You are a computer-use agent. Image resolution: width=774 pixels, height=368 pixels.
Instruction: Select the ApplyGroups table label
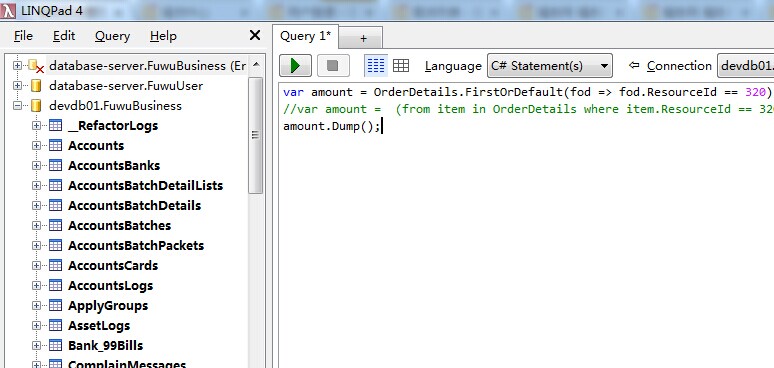[x=108, y=306]
